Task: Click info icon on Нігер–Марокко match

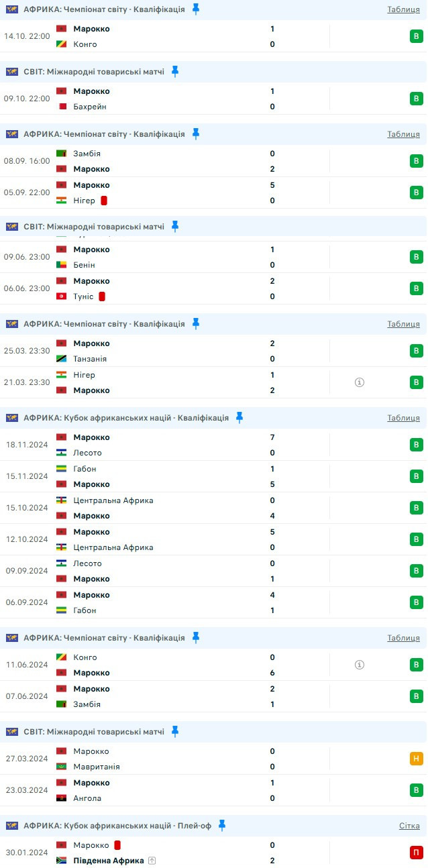Action: pyautogui.click(x=360, y=382)
